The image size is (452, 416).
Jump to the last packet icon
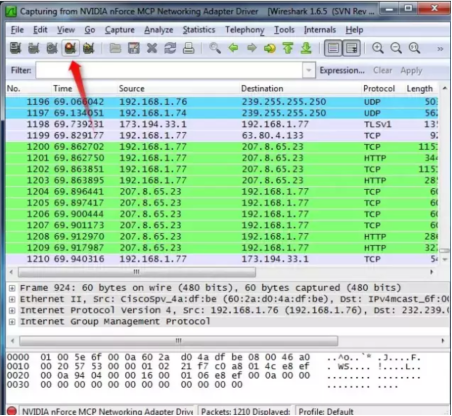click(x=306, y=48)
